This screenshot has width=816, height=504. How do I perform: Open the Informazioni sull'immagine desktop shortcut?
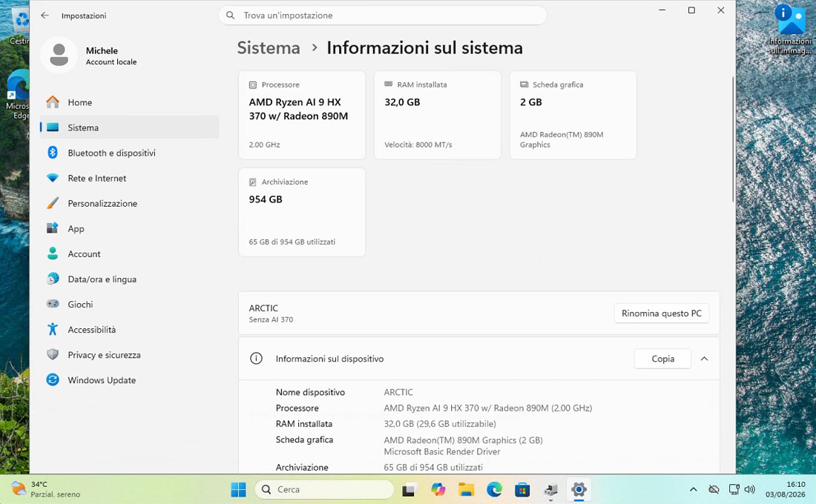pos(790,30)
